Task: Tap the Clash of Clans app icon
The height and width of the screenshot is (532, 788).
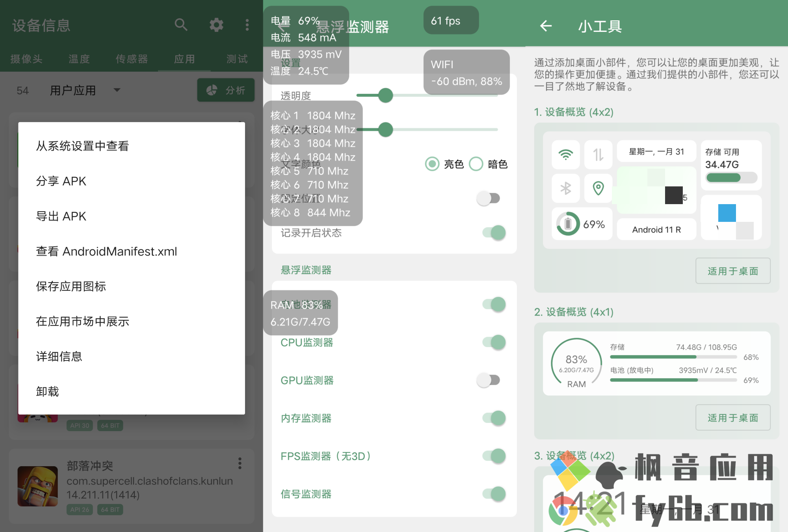Action: tap(38, 486)
